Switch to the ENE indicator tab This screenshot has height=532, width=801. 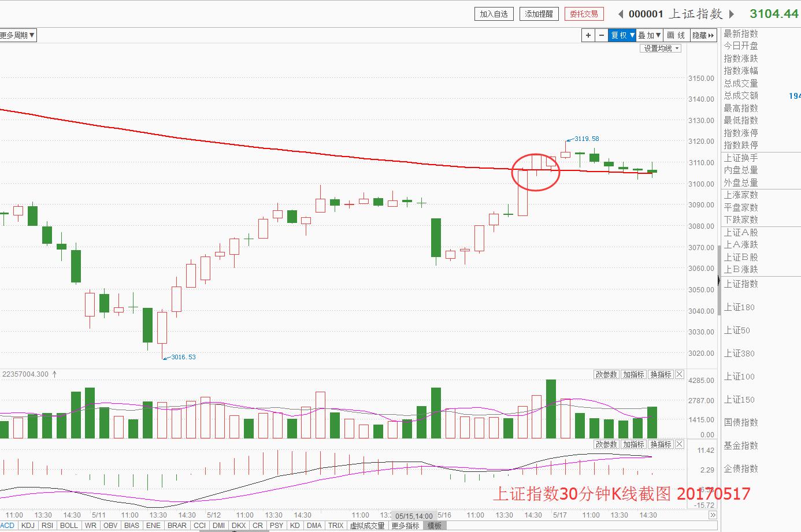153,526
